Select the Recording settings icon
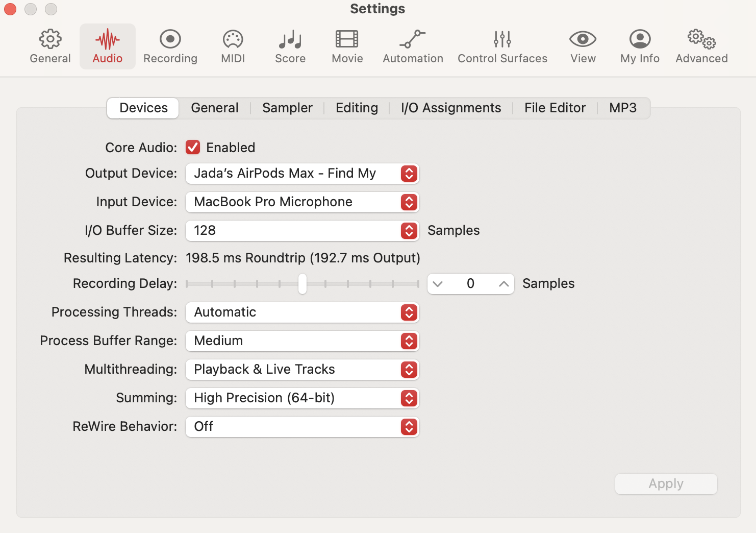The width and height of the screenshot is (756, 533). [170, 39]
